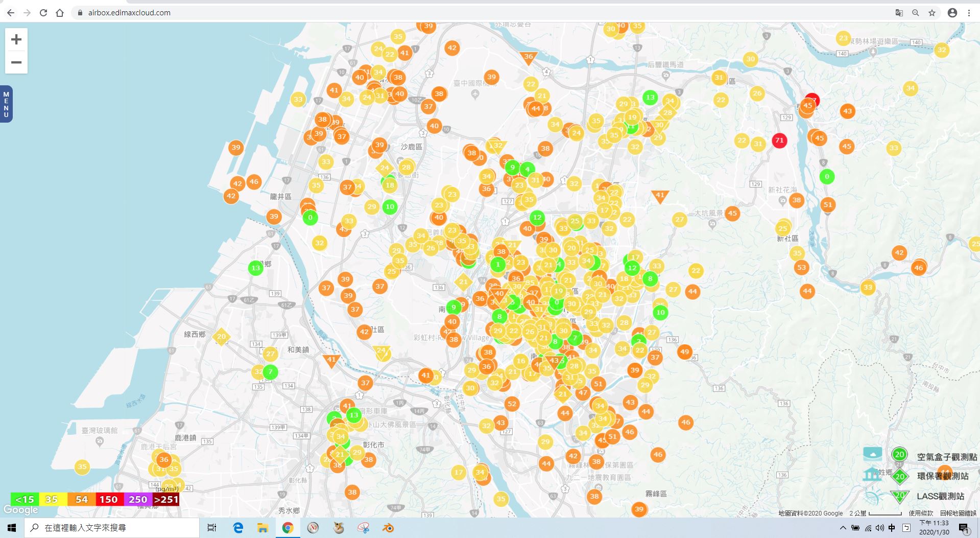This screenshot has height=538, width=980.
Task: Bookmark this page with the star icon
Action: click(932, 13)
